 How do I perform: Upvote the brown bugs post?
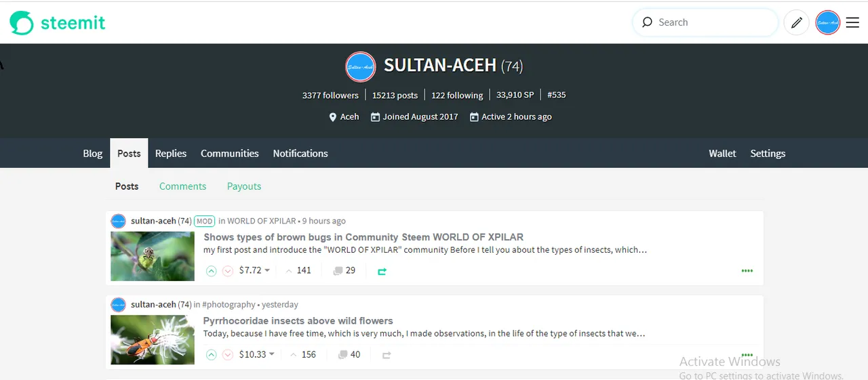pyautogui.click(x=212, y=271)
